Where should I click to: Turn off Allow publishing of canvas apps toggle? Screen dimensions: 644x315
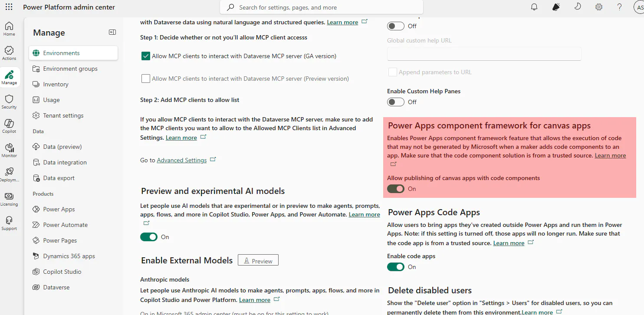(396, 189)
